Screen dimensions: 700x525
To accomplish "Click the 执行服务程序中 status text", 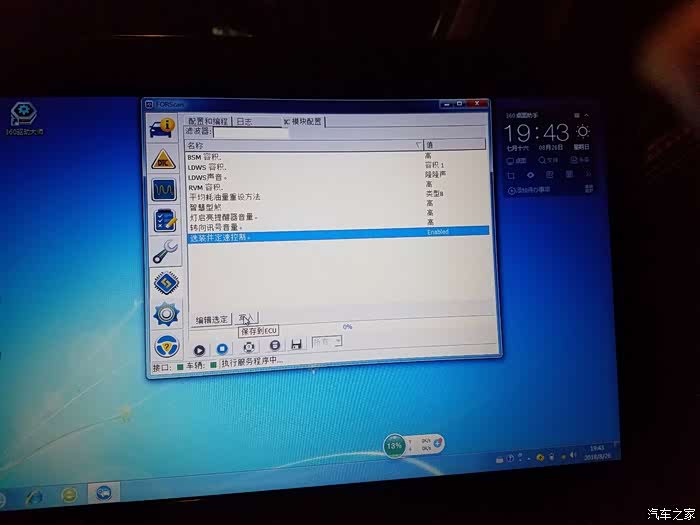I will [x=252, y=362].
